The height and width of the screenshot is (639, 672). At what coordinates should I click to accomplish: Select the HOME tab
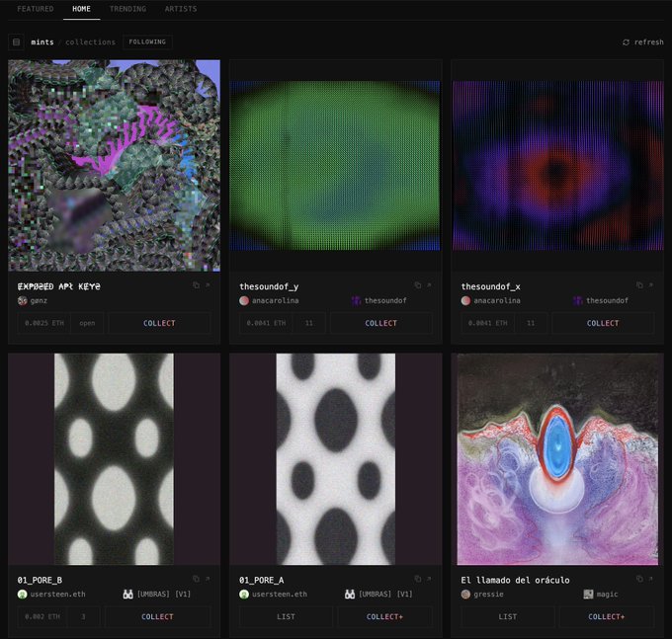[81, 9]
